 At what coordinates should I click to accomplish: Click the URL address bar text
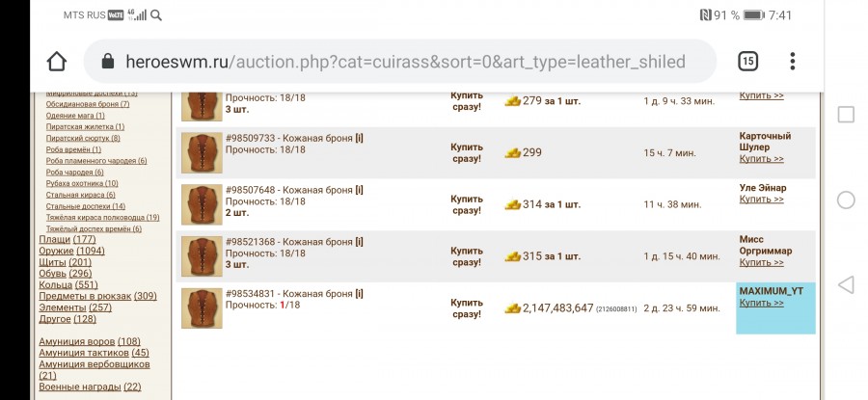[x=405, y=62]
